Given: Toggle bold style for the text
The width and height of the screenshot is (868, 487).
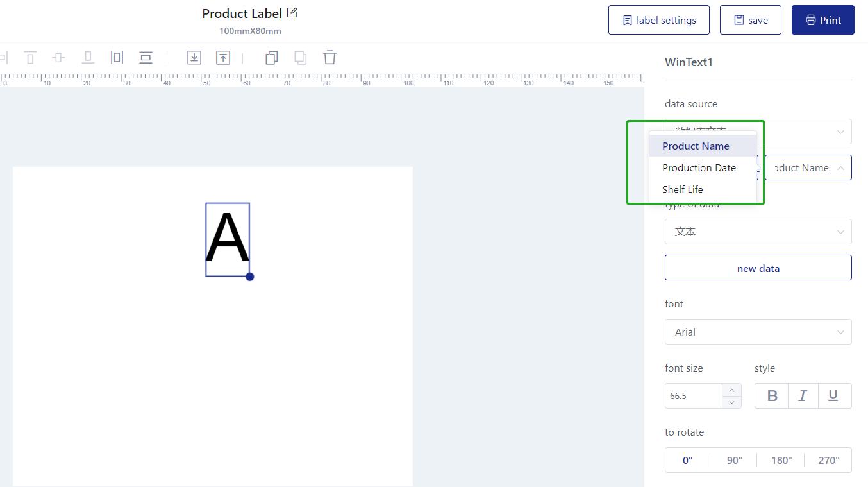Looking at the screenshot, I should (x=771, y=395).
